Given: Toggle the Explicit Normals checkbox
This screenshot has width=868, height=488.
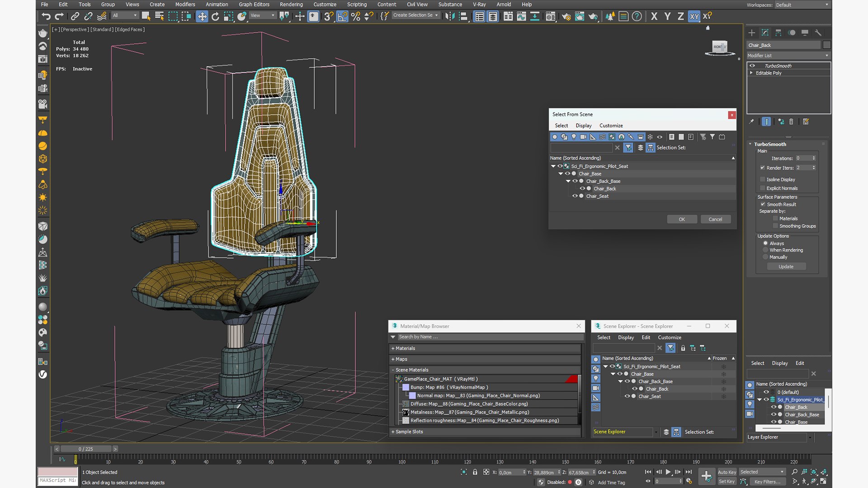Looking at the screenshot, I should click(762, 188).
